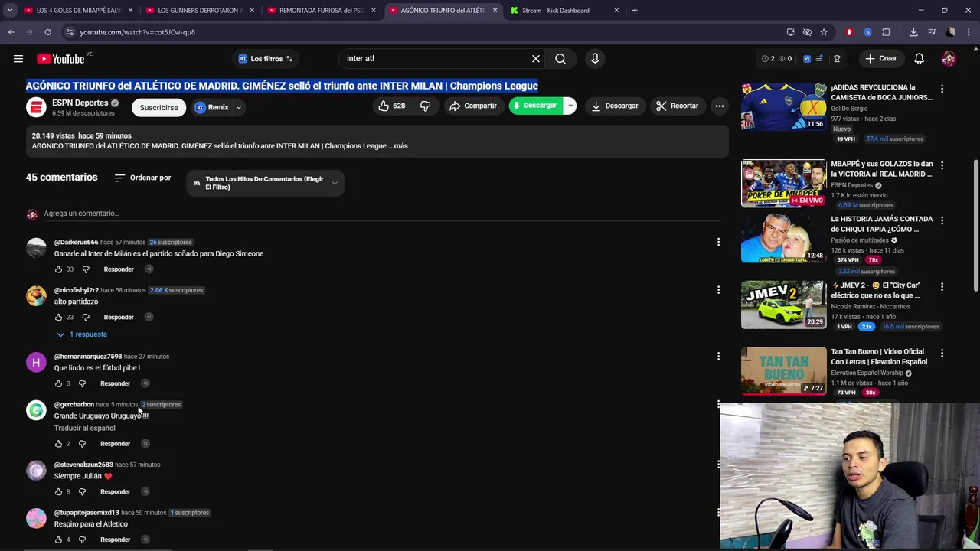Open the Chrome extensions puzzle icon
Viewport: 980px width, 551px height.
pyautogui.click(x=887, y=32)
